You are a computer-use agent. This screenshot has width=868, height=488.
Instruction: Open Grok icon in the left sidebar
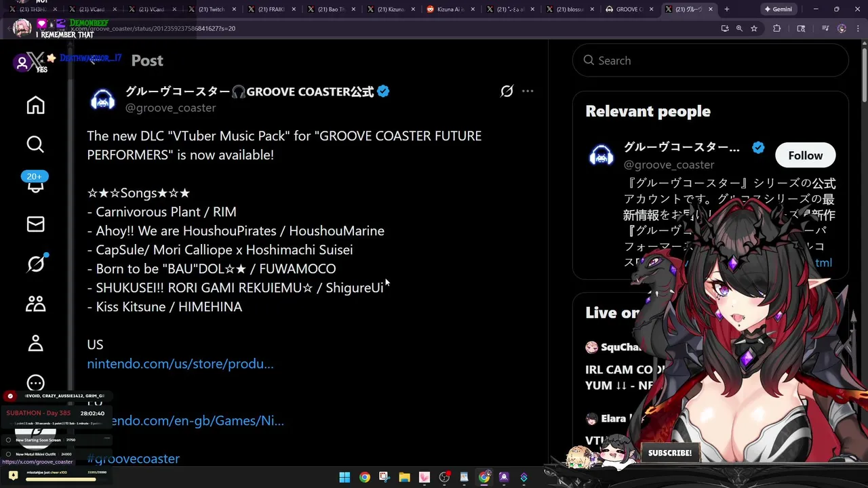[35, 264]
